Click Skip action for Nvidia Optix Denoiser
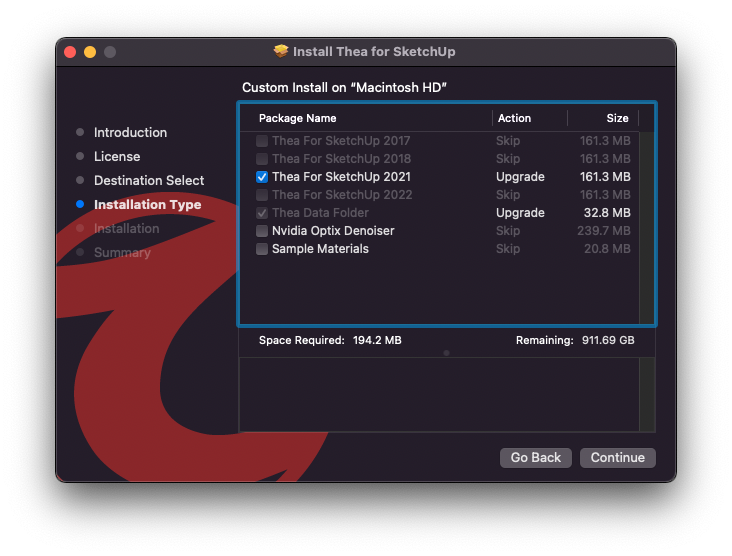Image resolution: width=732 pixels, height=556 pixels. 508,231
